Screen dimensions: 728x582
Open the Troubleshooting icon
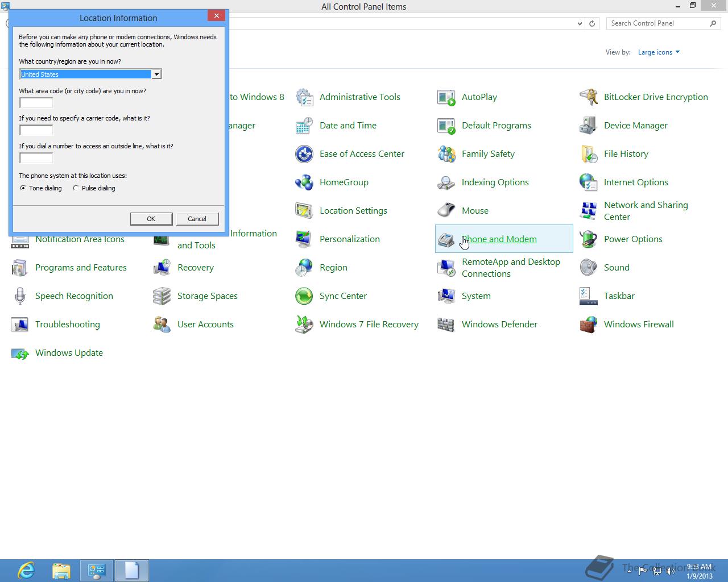[20, 325]
